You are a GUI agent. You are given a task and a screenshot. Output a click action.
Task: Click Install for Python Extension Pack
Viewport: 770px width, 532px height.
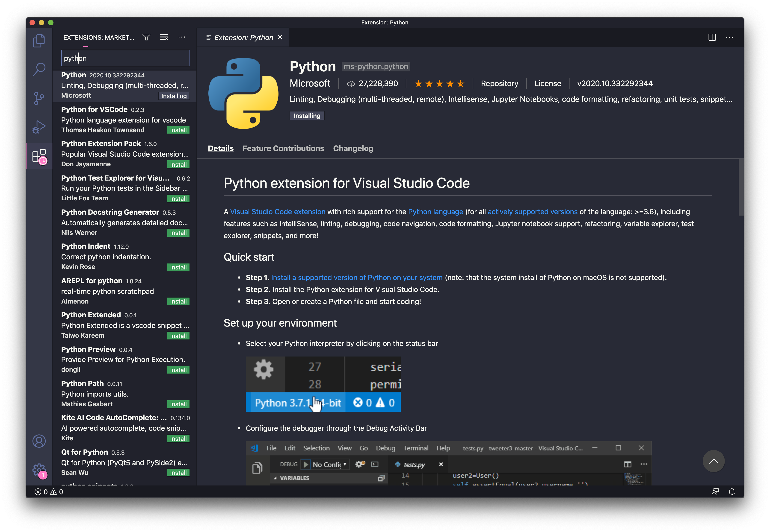click(178, 164)
